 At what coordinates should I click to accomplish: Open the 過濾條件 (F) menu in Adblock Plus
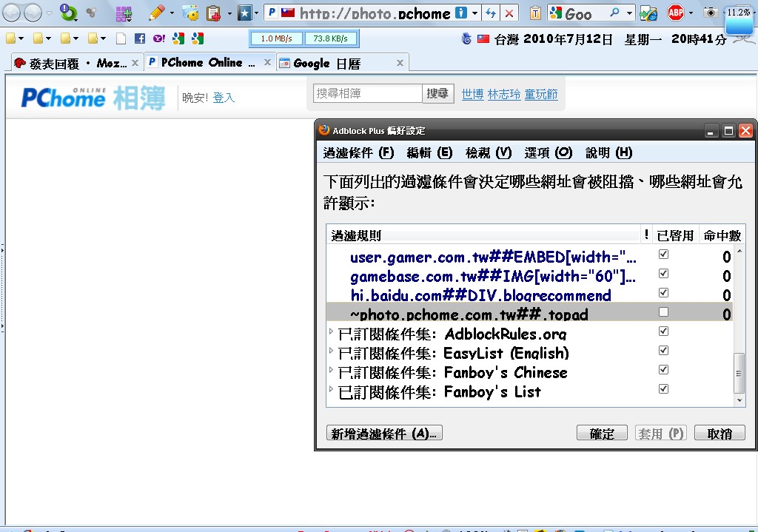(x=359, y=153)
